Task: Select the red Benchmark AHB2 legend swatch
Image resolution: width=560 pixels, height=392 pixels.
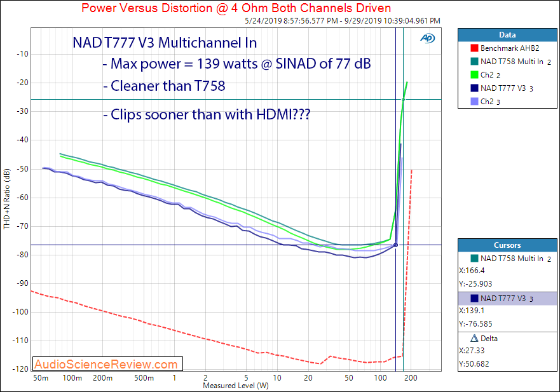Action: (474, 48)
